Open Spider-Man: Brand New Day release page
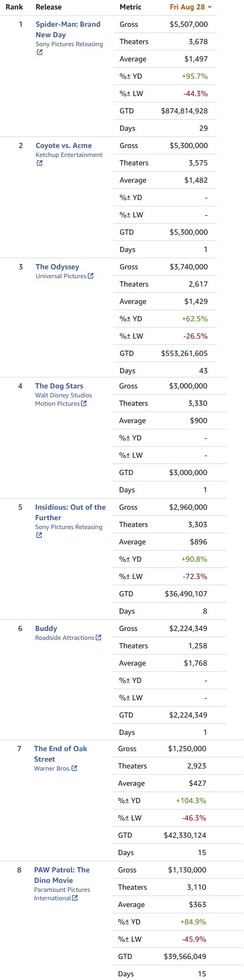The image size is (244, 980). (68, 29)
